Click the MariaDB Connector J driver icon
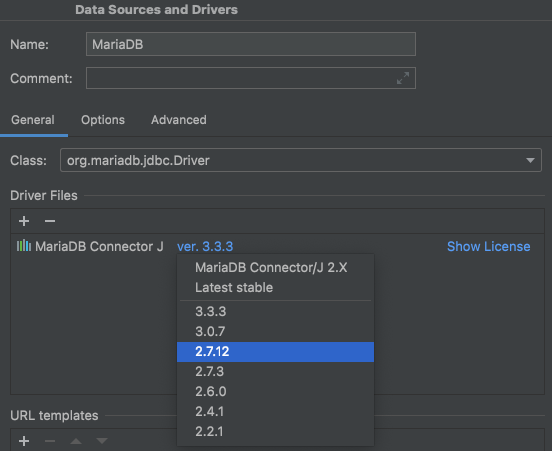 (x=24, y=246)
